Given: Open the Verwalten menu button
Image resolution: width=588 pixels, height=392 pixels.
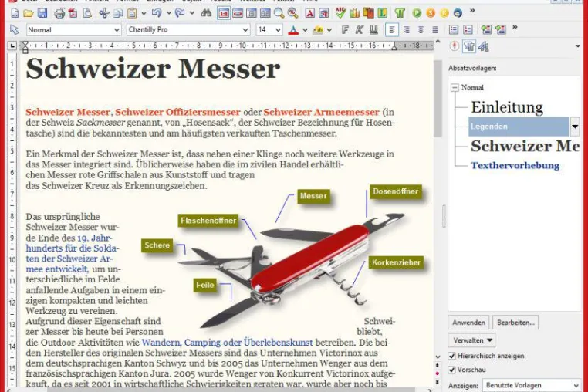Looking at the screenshot, I should [471, 340].
